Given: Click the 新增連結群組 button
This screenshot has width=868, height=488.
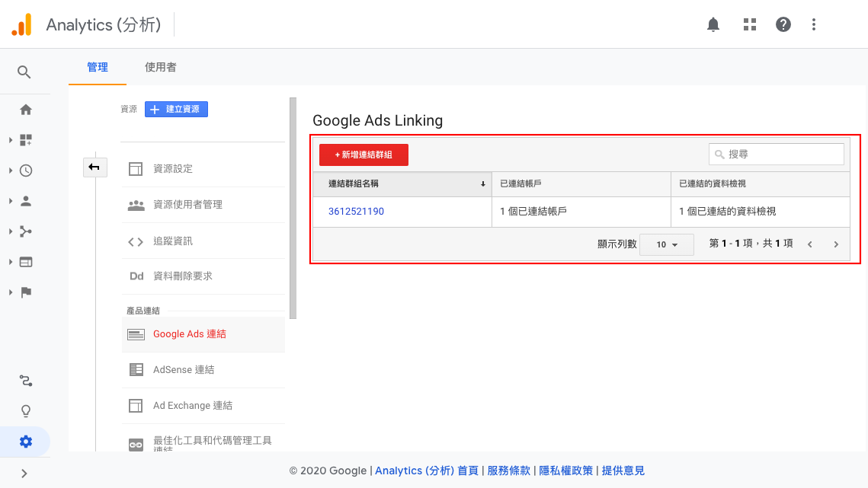Looking at the screenshot, I should pyautogui.click(x=364, y=155).
